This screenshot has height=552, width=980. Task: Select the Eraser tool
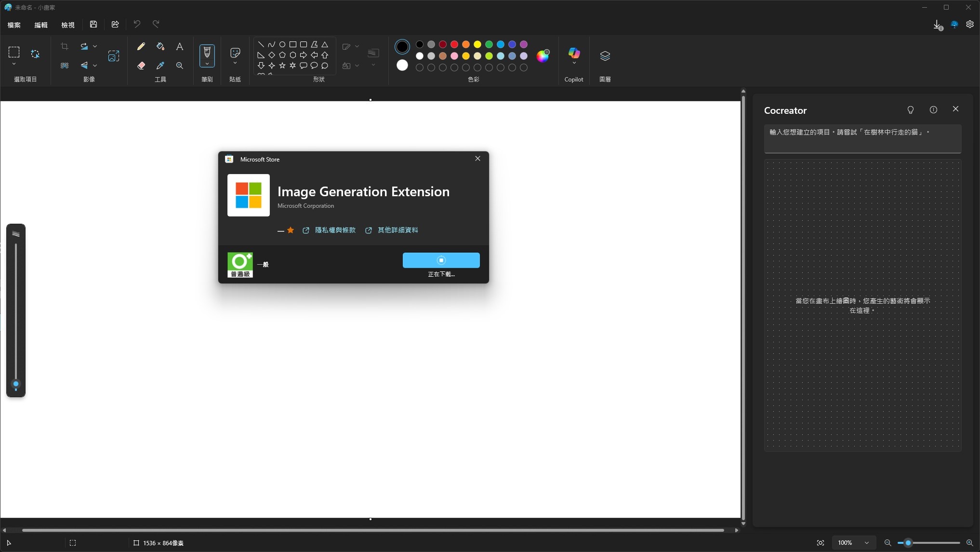point(141,66)
